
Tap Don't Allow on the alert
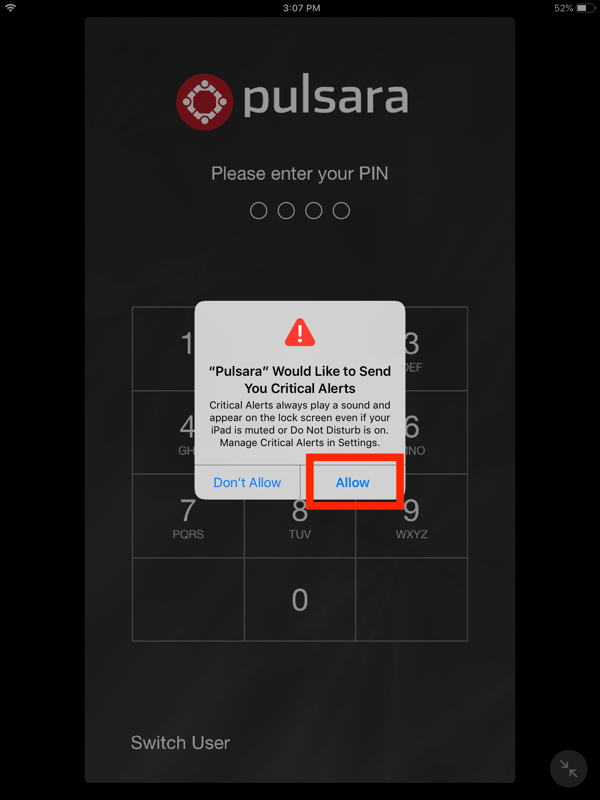coord(247,482)
